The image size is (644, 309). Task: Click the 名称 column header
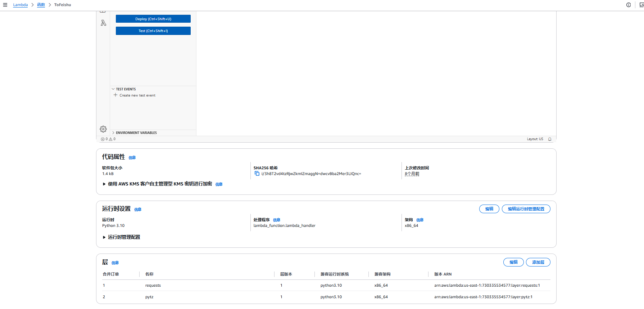tap(149, 274)
